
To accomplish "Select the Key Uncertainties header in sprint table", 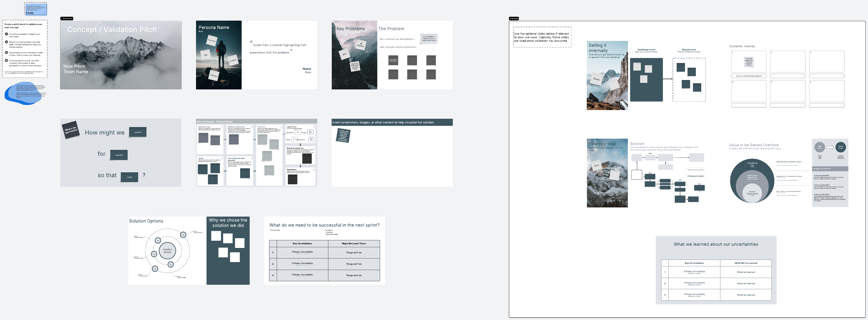I will (302, 244).
